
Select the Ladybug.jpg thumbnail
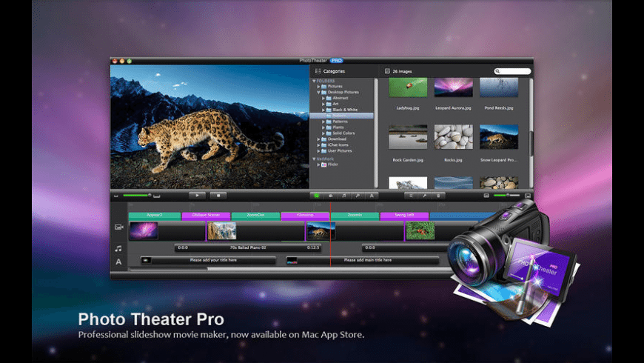pyautogui.click(x=408, y=87)
